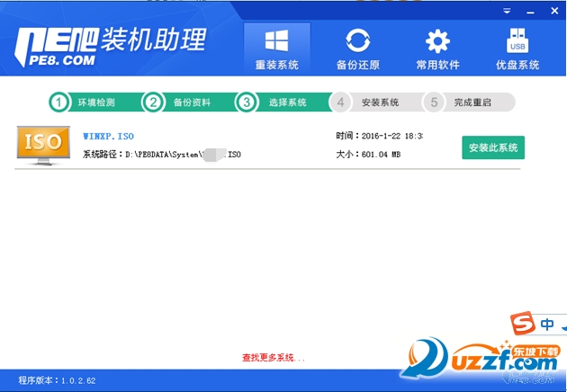Open the title bar dropdown menu arrow
The height and width of the screenshot is (392, 567).
507,11
